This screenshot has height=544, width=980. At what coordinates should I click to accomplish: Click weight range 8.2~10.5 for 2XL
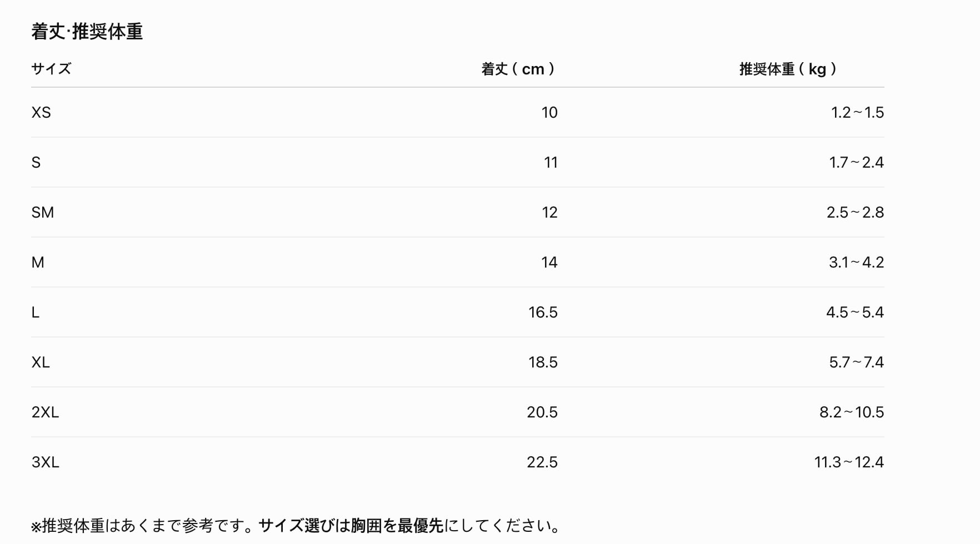pos(852,412)
